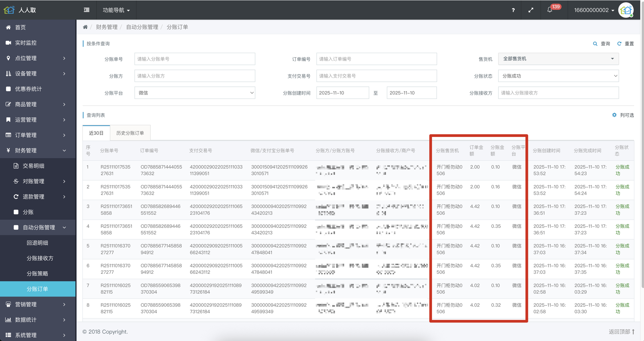Image resolution: width=644 pixels, height=341 pixels.
Task: Open the 分账平台 微信 dropdown
Action: click(x=194, y=93)
